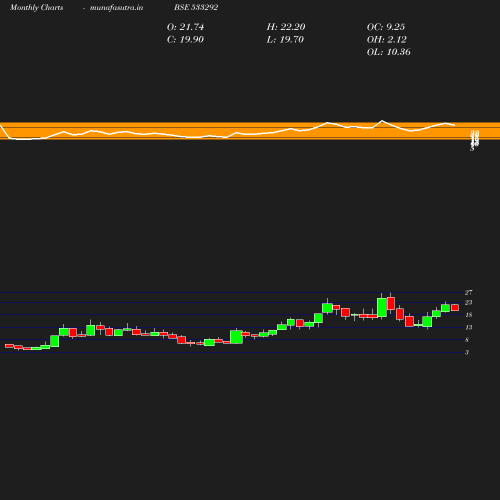Click the price axis label '23'
Viewport: 500px width, 500px height.
(469, 303)
